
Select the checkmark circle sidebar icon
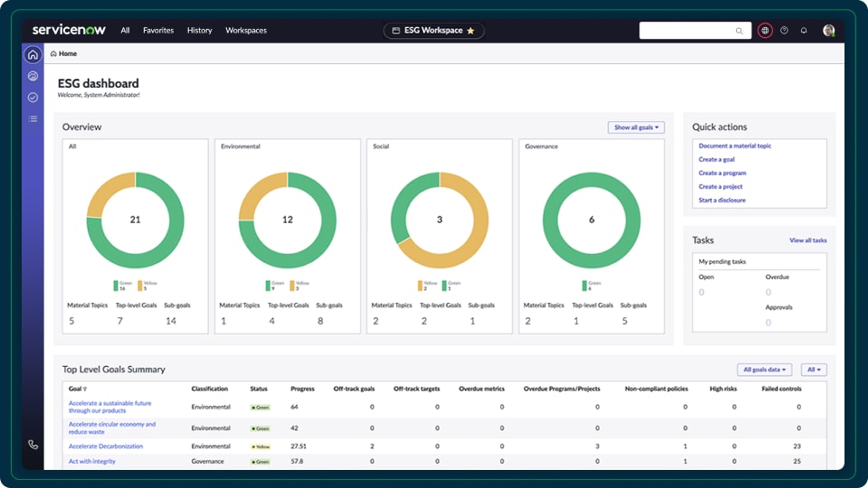[33, 97]
